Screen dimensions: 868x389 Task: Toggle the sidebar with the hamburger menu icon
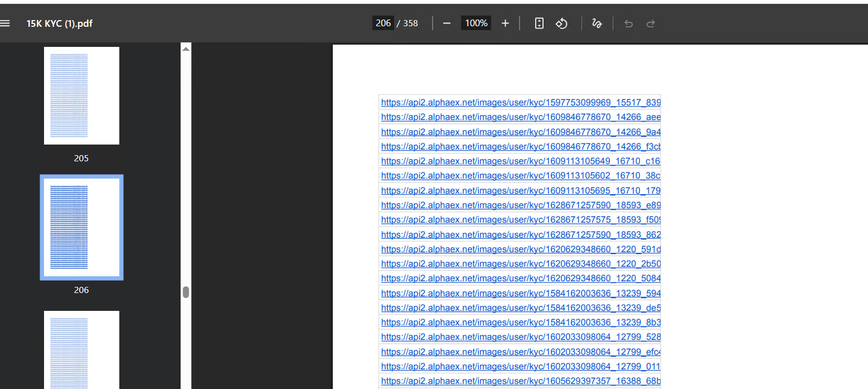[5, 23]
